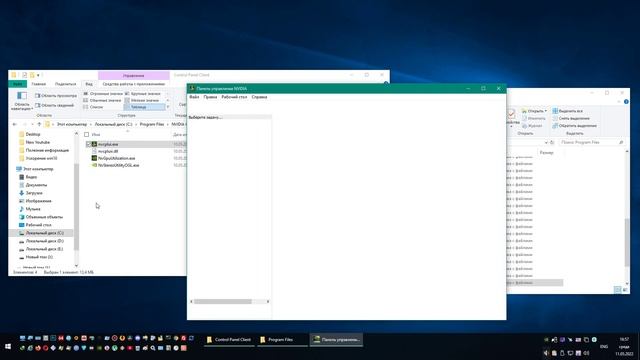The height and width of the screenshot is (360, 640).
Task: Click Обратить выделение in Program Files ribbon
Action: coord(574,126)
